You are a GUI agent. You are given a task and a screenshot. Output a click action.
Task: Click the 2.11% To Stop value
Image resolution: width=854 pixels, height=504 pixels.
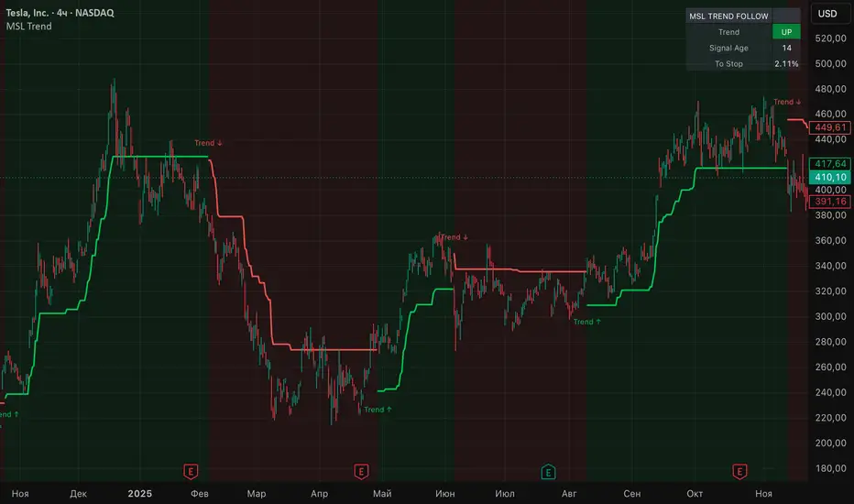pyautogui.click(x=786, y=64)
